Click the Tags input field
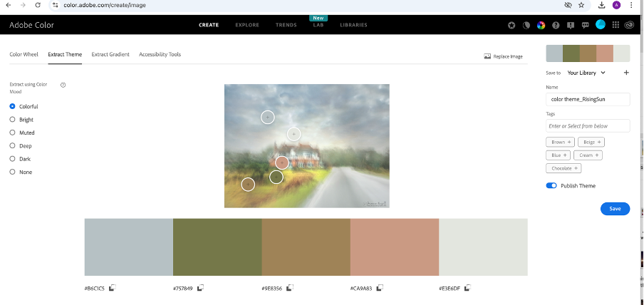This screenshot has height=305, width=644. [588, 126]
